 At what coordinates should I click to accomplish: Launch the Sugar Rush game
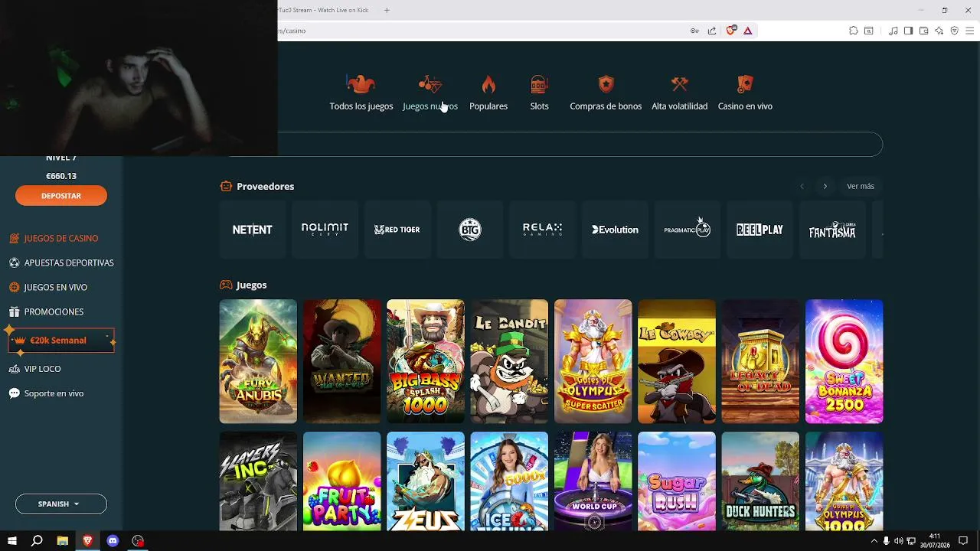[x=677, y=481]
